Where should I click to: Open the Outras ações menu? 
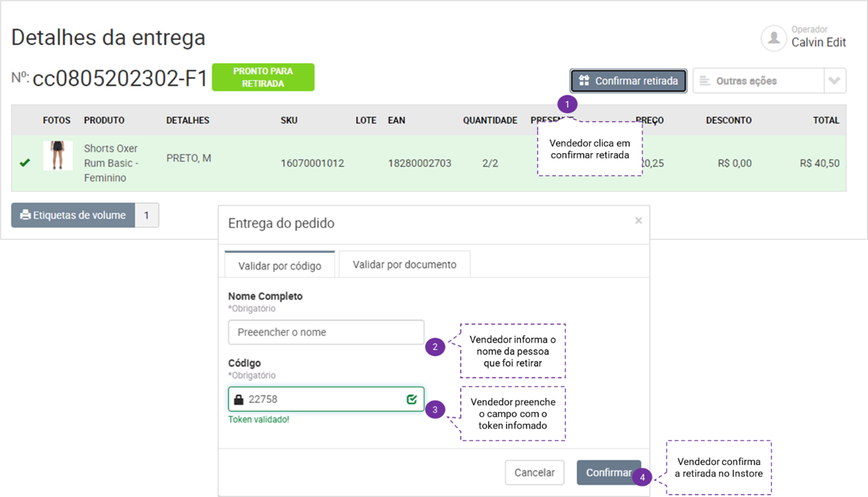tap(758, 81)
